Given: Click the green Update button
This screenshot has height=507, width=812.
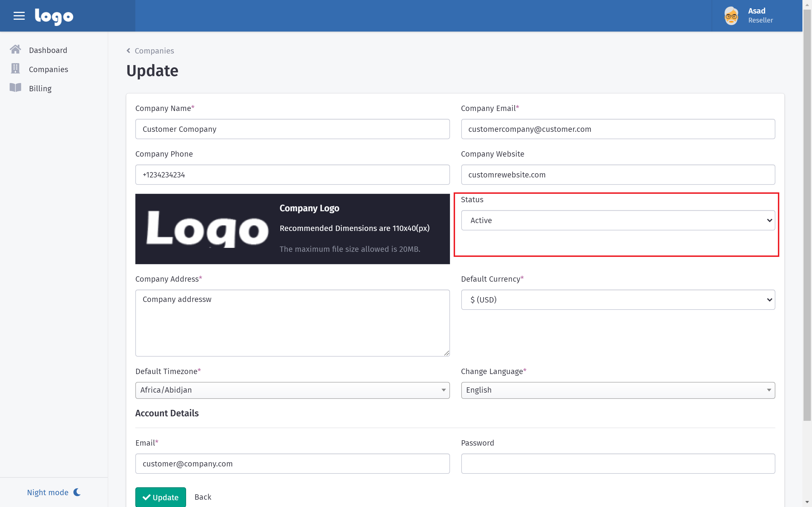Looking at the screenshot, I should pyautogui.click(x=160, y=497).
